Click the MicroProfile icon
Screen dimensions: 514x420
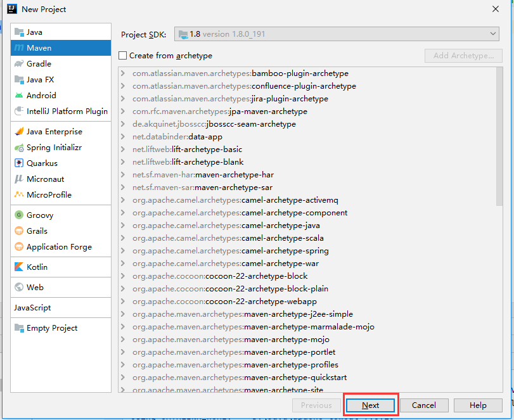(19, 194)
